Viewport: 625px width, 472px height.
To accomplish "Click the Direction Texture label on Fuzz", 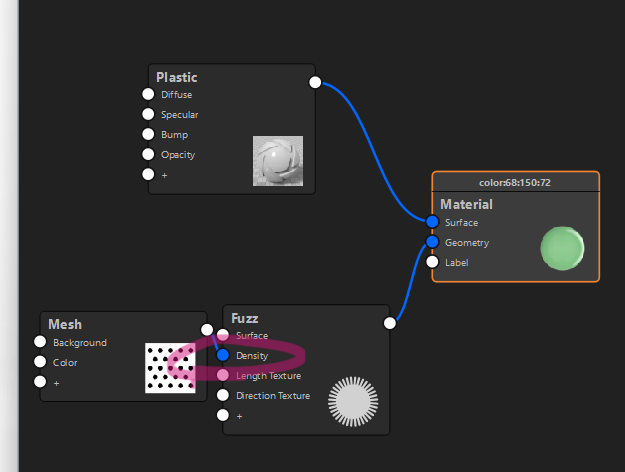I will pos(273,396).
